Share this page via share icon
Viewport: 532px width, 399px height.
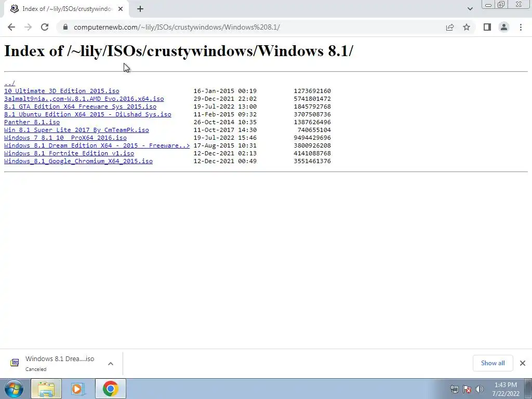pyautogui.click(x=450, y=27)
